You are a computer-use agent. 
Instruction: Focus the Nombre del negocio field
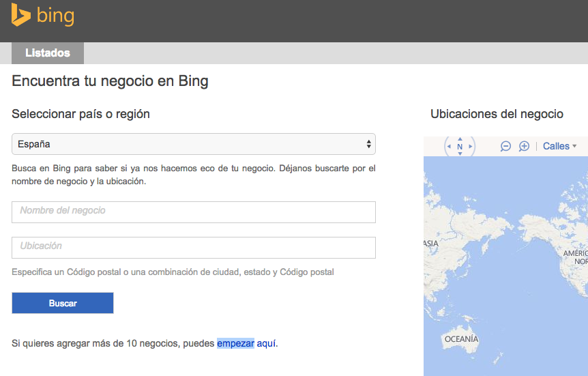tap(194, 212)
